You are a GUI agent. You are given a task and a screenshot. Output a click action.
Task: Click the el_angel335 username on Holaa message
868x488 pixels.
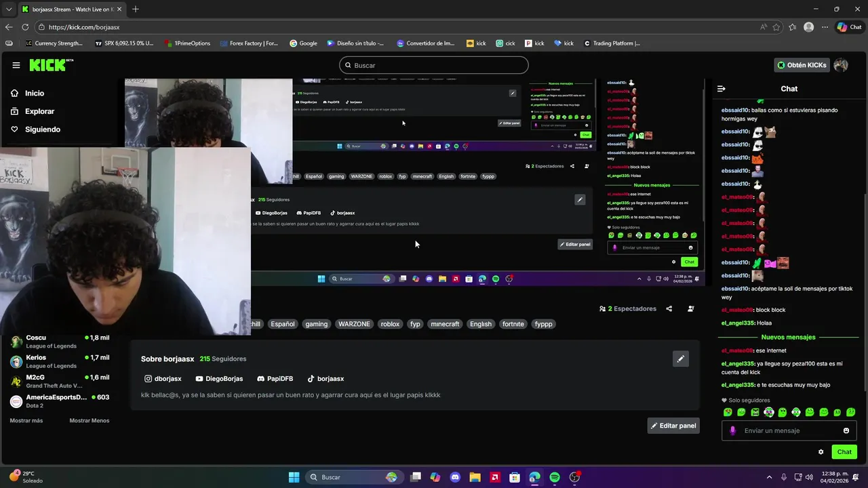click(738, 323)
